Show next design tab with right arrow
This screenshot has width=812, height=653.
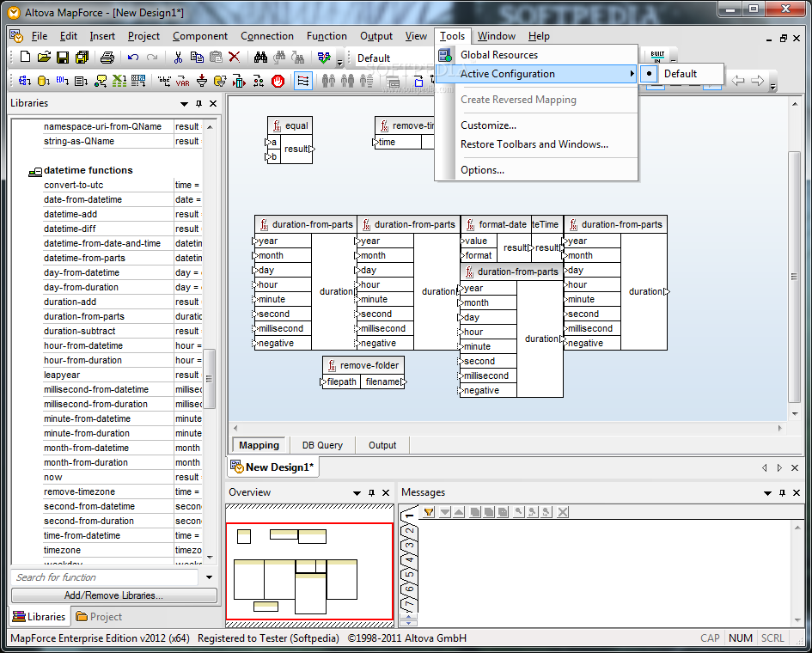(779, 467)
